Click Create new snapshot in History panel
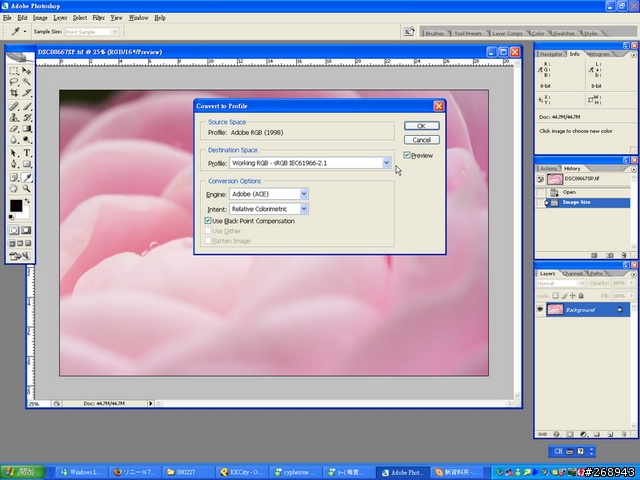Image resolution: width=640 pixels, height=480 pixels. (609, 256)
